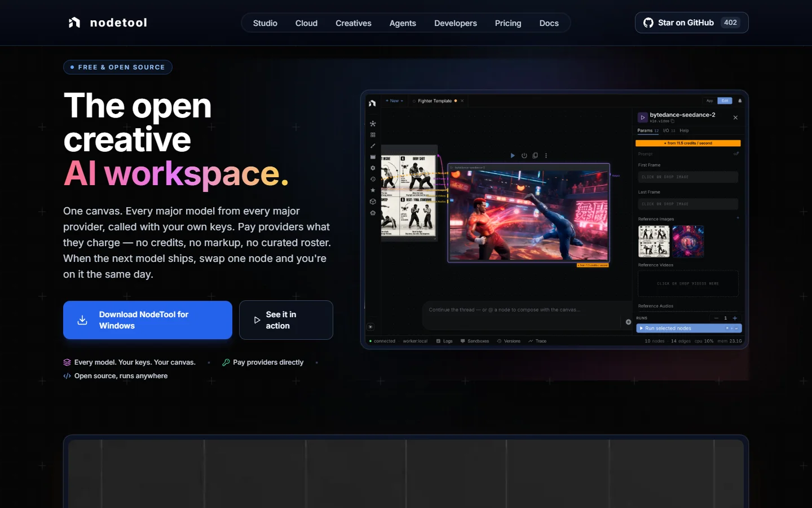This screenshot has height=508, width=812.
Task: Toggle the sun theme button in preview sidebar
Action: point(370,327)
